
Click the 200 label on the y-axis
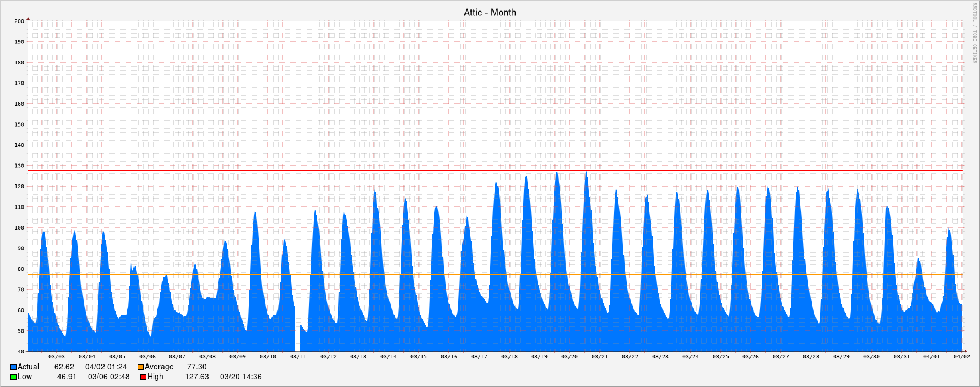19,21
